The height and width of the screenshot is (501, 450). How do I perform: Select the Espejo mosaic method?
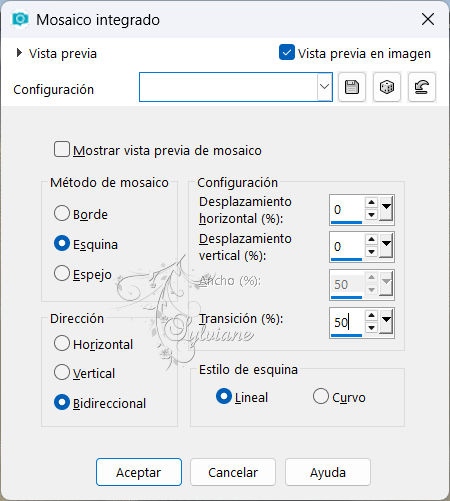tap(62, 274)
